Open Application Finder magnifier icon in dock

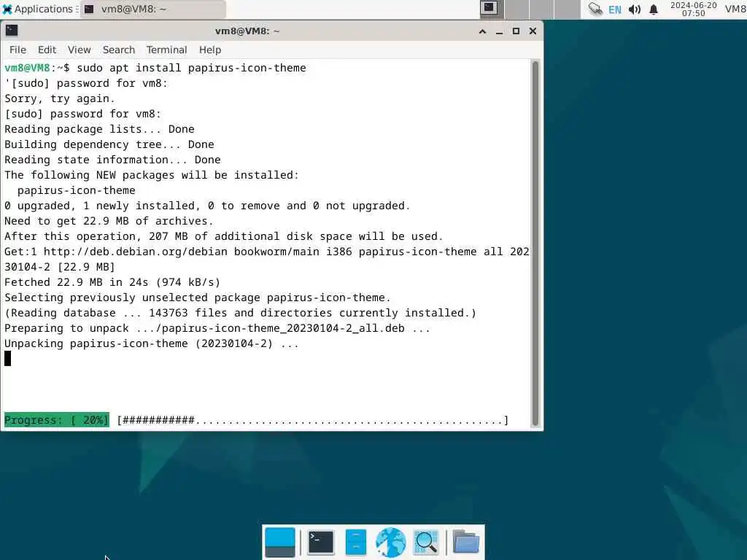click(426, 542)
